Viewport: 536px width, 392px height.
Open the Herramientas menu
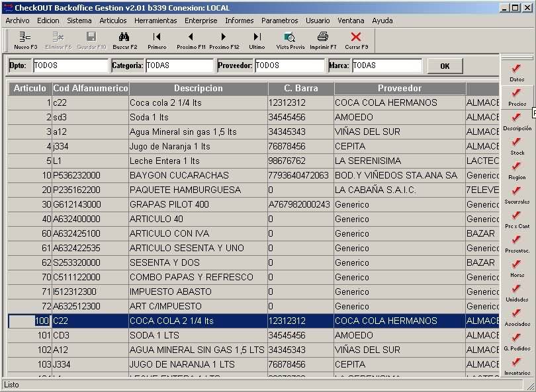[x=156, y=20]
